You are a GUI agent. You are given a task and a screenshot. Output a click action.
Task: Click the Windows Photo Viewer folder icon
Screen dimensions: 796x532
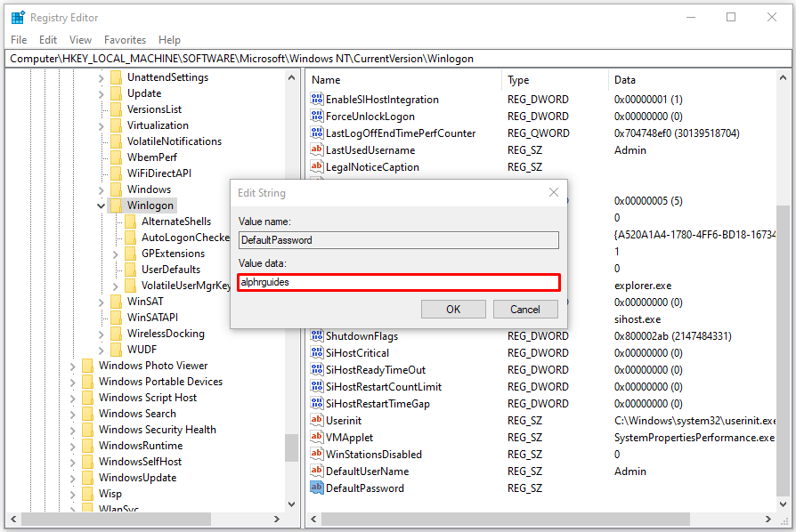click(x=88, y=366)
